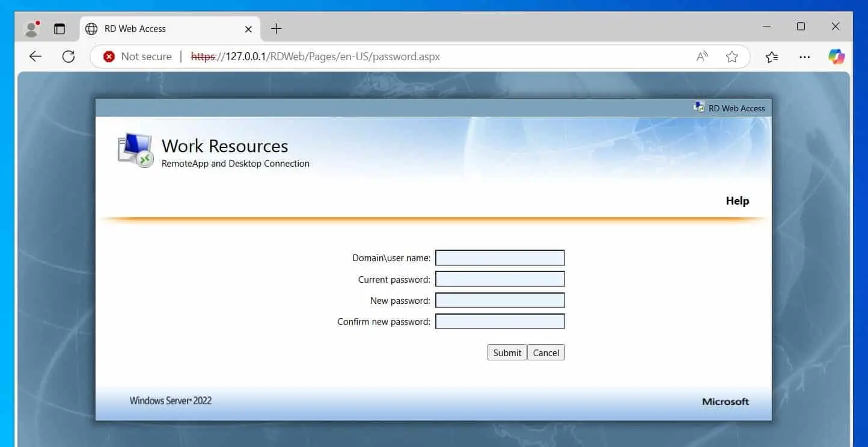
Task: Open the Settings and more ellipsis menu
Action: 804,57
